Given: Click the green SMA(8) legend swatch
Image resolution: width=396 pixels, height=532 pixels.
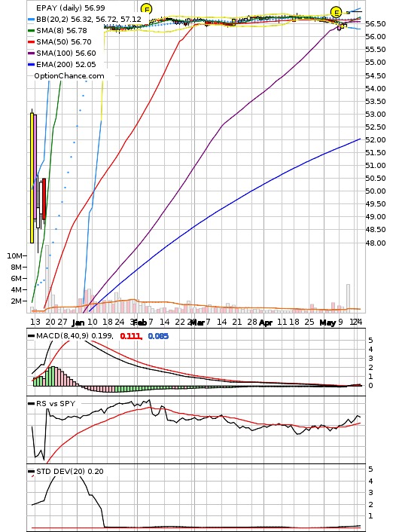Looking at the screenshot, I should click(31, 31).
